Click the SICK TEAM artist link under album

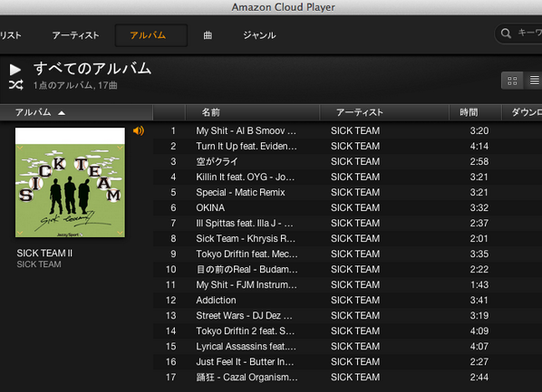(x=39, y=264)
